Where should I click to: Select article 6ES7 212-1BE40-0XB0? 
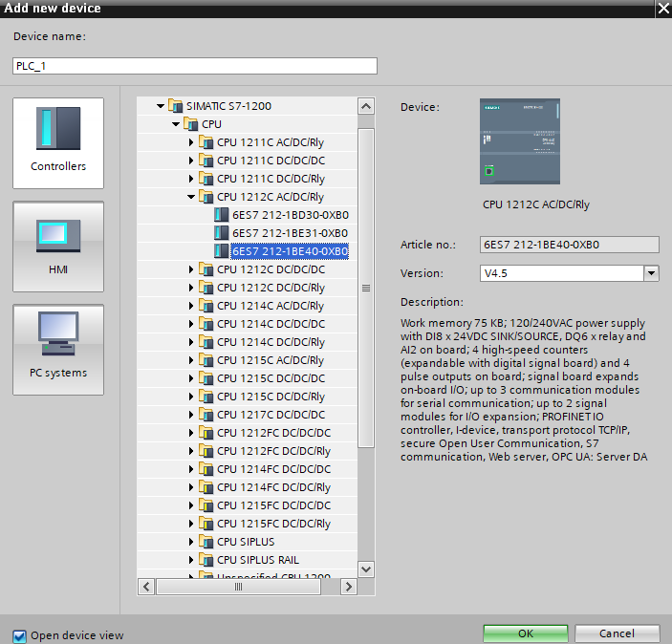[290, 251]
